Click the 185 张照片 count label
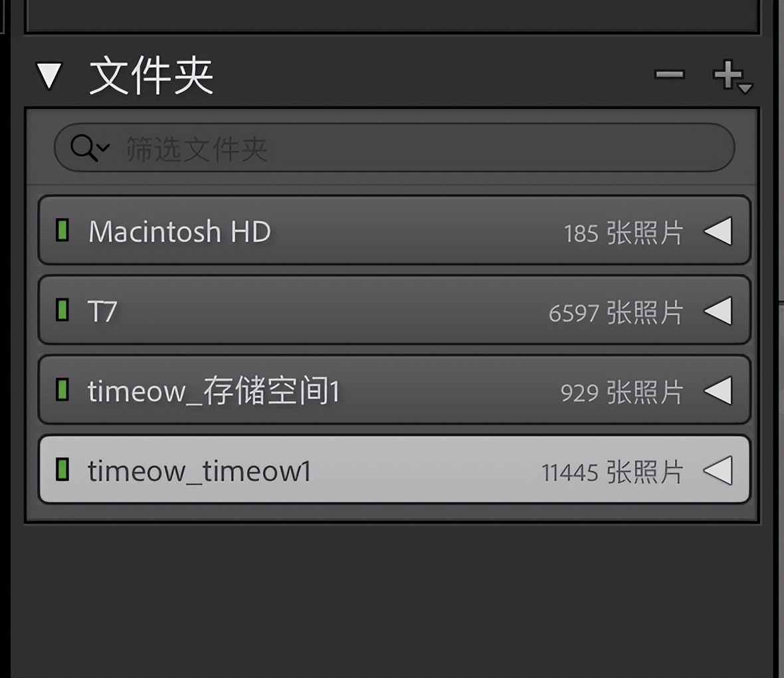The image size is (784, 678). (x=623, y=233)
